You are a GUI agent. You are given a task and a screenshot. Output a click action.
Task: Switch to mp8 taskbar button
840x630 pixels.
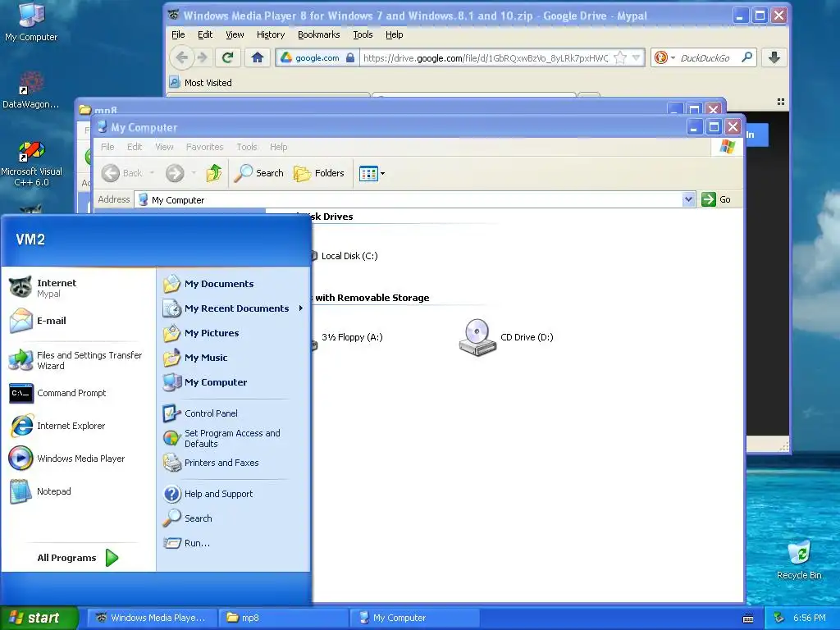pyautogui.click(x=284, y=618)
